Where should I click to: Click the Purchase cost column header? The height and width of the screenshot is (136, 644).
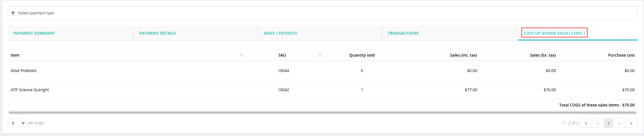point(621,55)
